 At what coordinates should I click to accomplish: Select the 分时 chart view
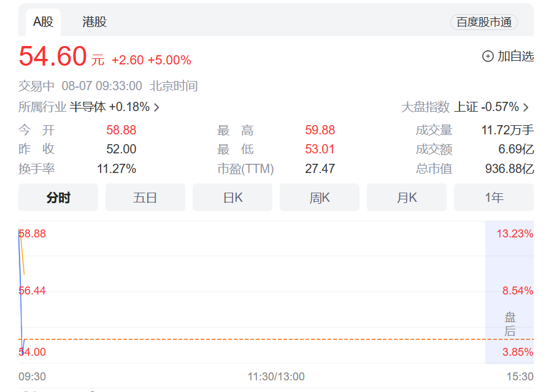[x=58, y=198]
